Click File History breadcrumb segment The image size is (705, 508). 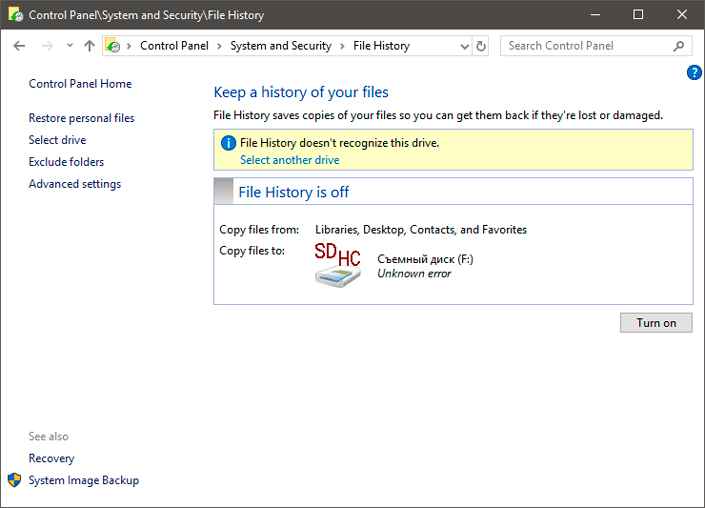381,46
